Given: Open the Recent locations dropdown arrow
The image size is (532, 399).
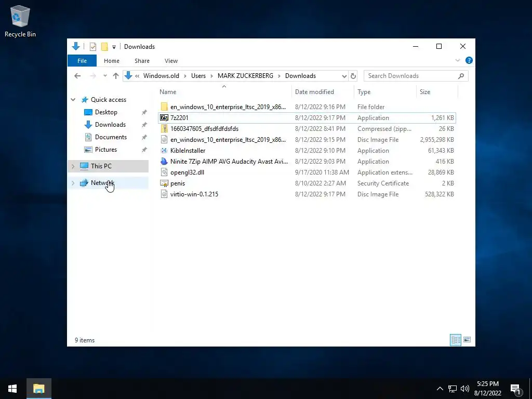Looking at the screenshot, I should click(105, 76).
